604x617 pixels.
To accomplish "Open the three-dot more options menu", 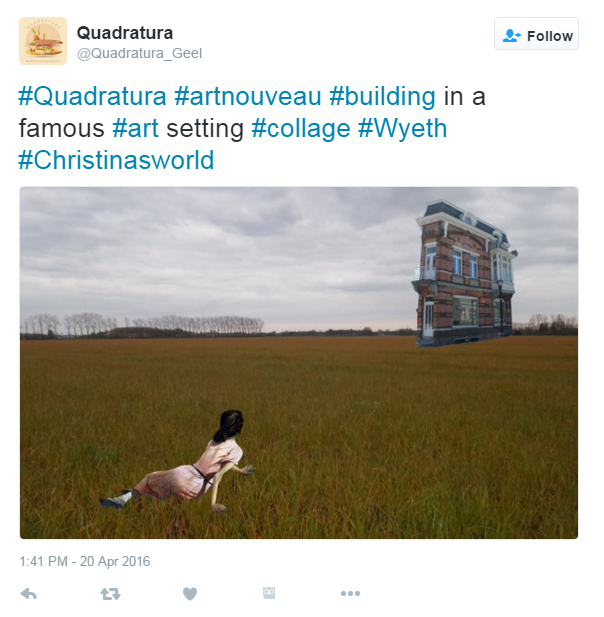I will point(350,593).
